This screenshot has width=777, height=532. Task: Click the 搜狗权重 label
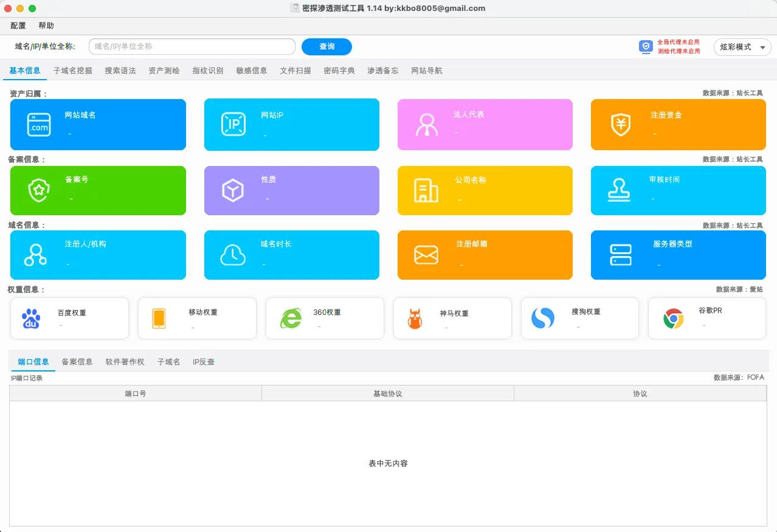[586, 312]
